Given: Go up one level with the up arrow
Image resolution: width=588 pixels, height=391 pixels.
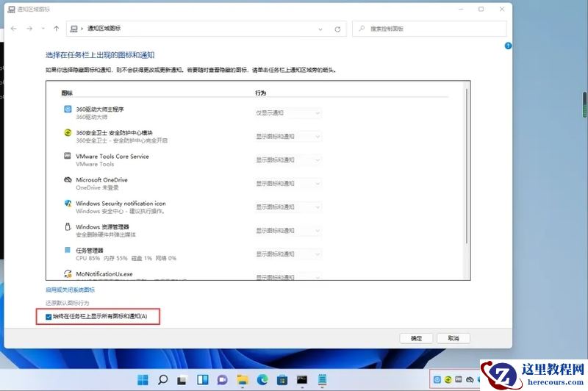Looking at the screenshot, I should [x=57, y=29].
